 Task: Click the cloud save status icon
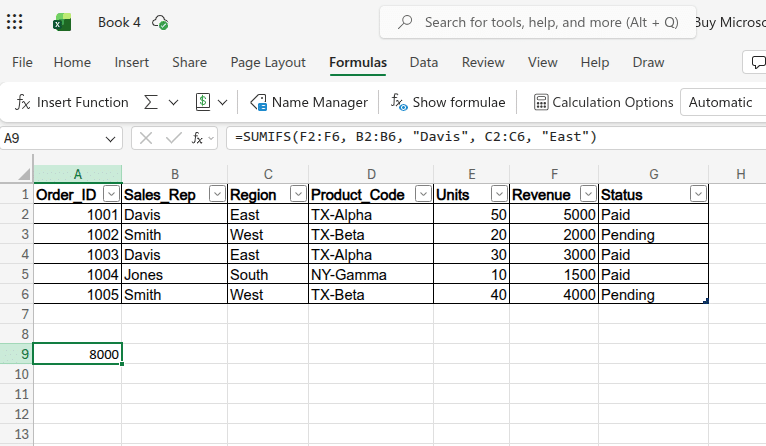(x=160, y=22)
